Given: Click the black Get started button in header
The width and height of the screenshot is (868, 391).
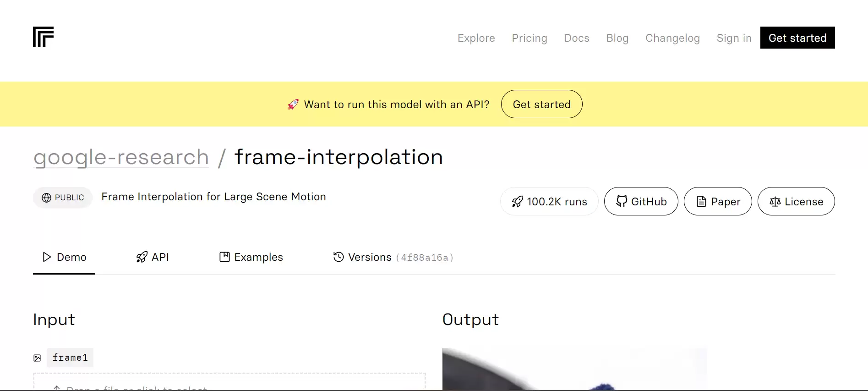Looking at the screenshot, I should pyautogui.click(x=797, y=38).
